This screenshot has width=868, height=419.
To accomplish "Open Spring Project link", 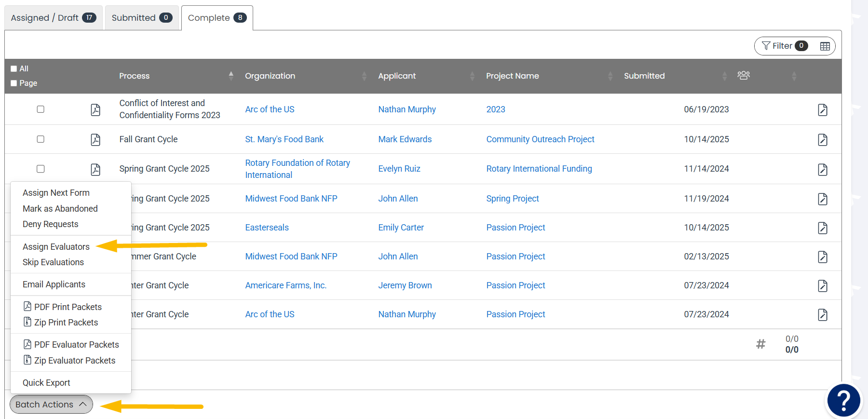I will [513, 199].
